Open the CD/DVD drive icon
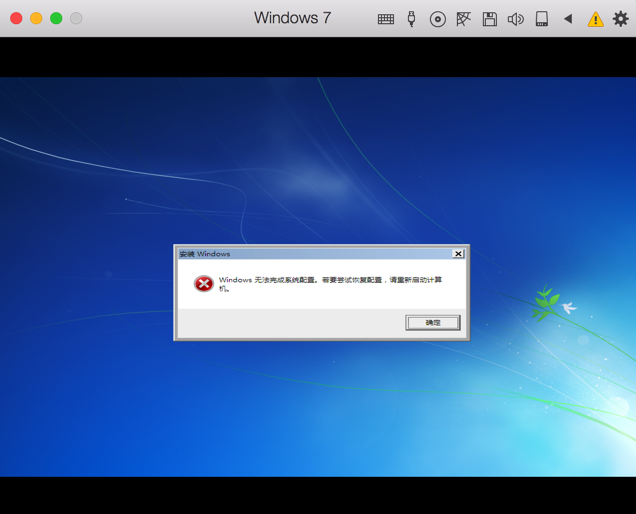Screen dimensions: 636x514 [438, 19]
